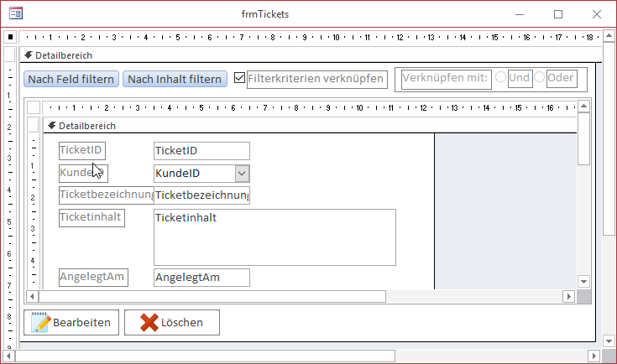Choose the Und radio button
This screenshot has height=364, width=617.
tap(500, 76)
